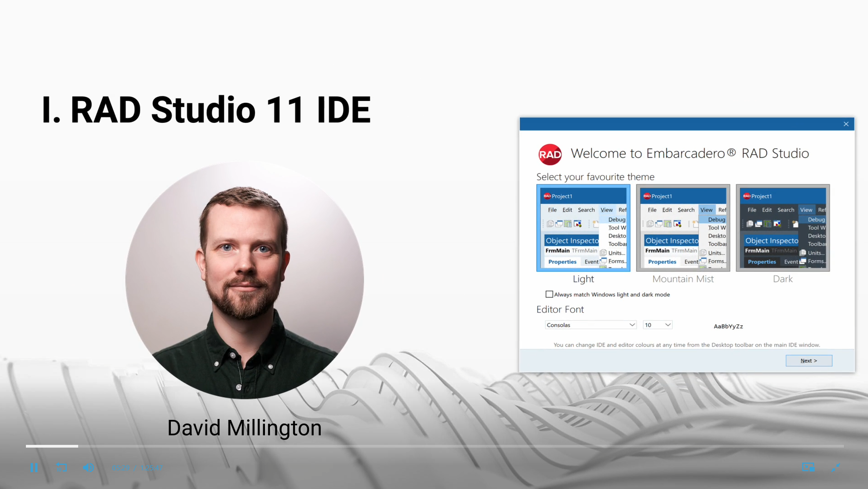Image resolution: width=868 pixels, height=489 pixels.
Task: Click the presenter's circular portrait
Action: click(x=244, y=280)
